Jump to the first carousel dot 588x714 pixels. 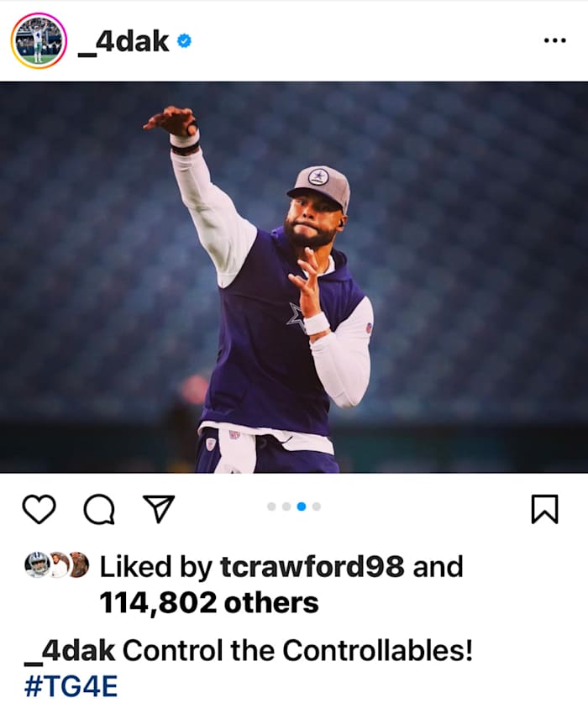pyautogui.click(x=271, y=507)
